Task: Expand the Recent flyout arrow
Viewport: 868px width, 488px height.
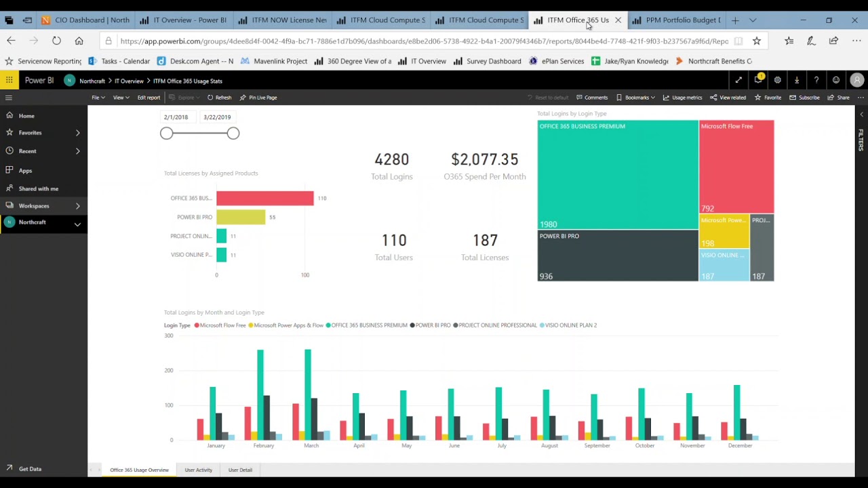Action: (77, 151)
